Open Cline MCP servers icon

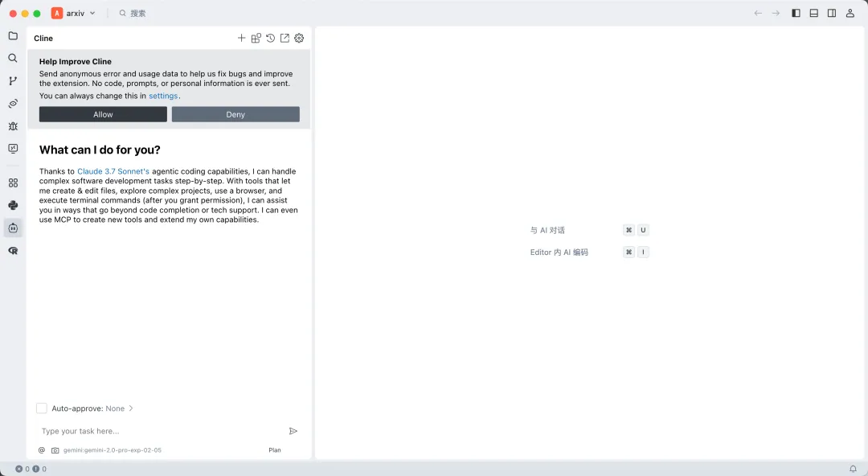(x=256, y=39)
